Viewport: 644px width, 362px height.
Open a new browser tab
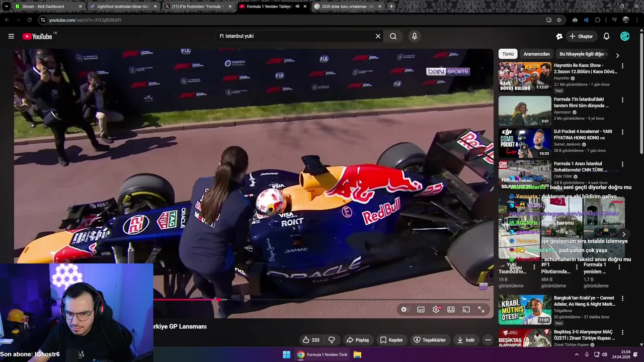(391, 7)
